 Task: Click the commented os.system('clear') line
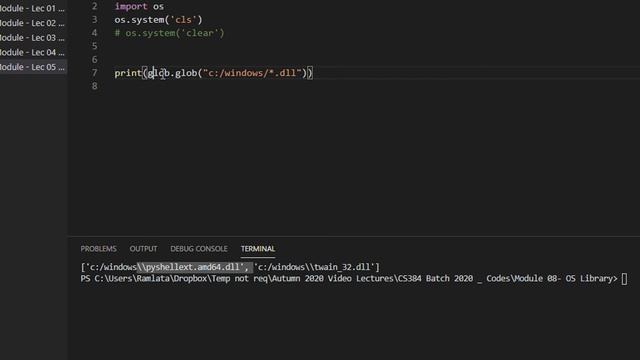pos(169,33)
